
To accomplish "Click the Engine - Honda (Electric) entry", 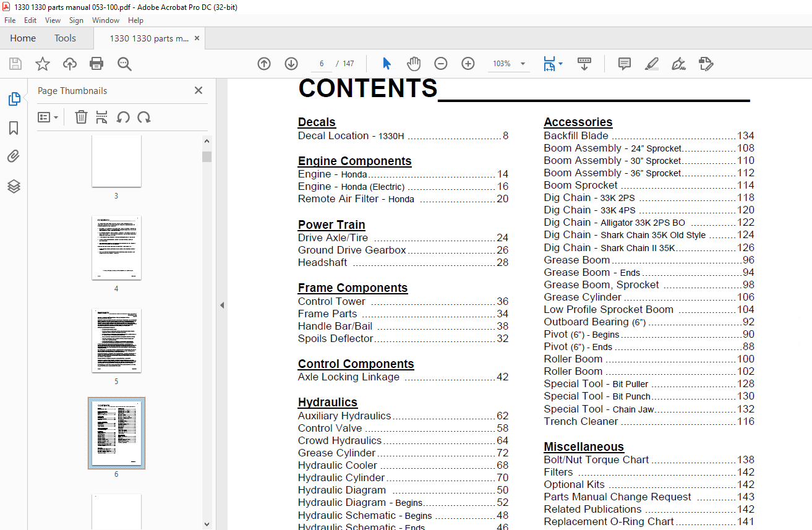I will point(403,187).
